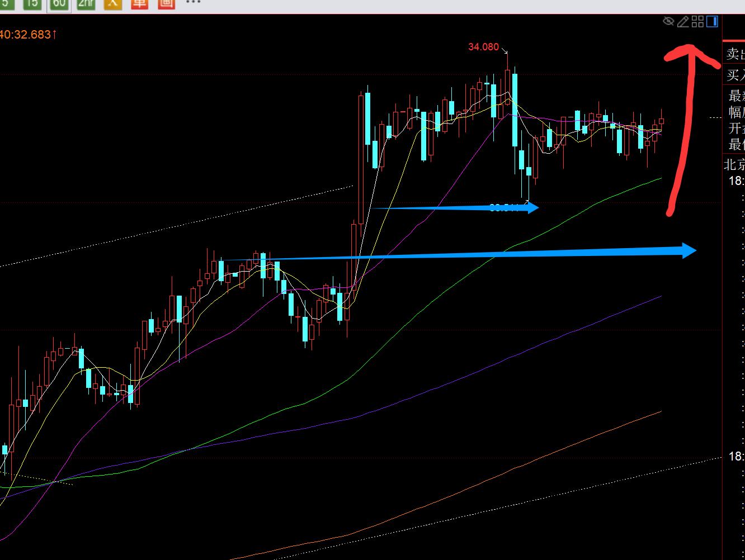Click the 卖出 sell row in quote panel
This screenshot has height=560, width=745.
(x=735, y=54)
